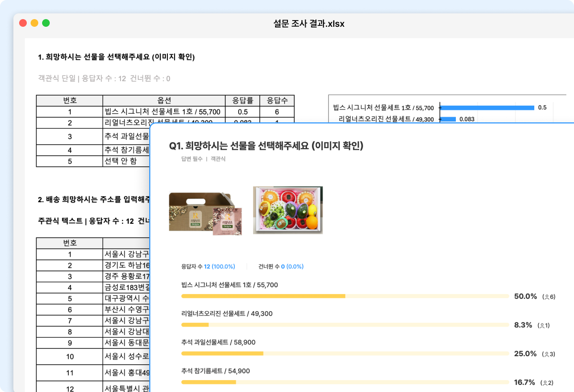The height and width of the screenshot is (392, 574).
Task: Click the green zoom traffic light icon
Action: coord(45,22)
